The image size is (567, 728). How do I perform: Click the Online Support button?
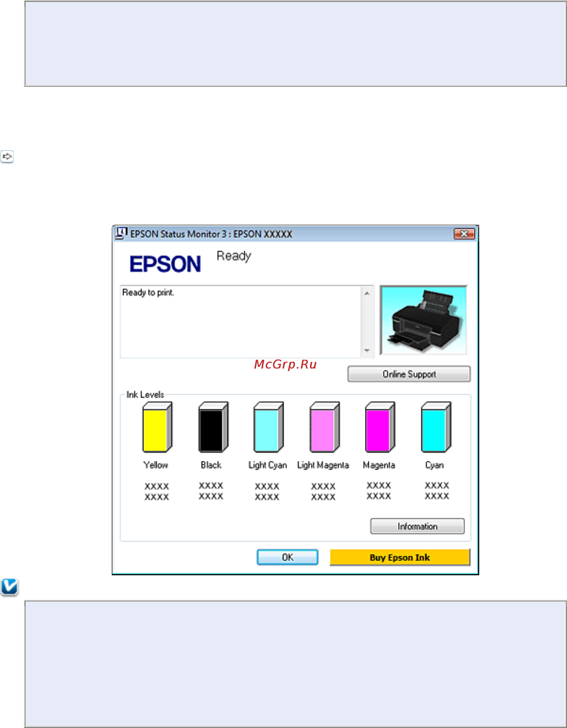[x=409, y=374]
